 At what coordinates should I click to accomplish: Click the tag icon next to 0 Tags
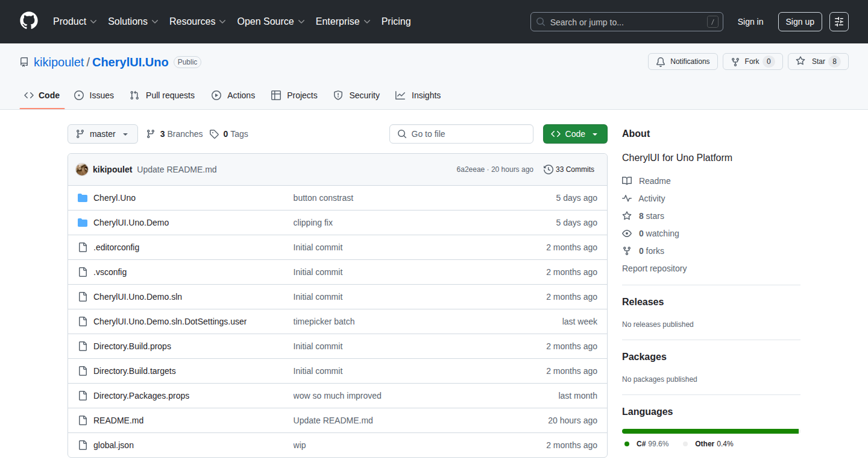(214, 134)
